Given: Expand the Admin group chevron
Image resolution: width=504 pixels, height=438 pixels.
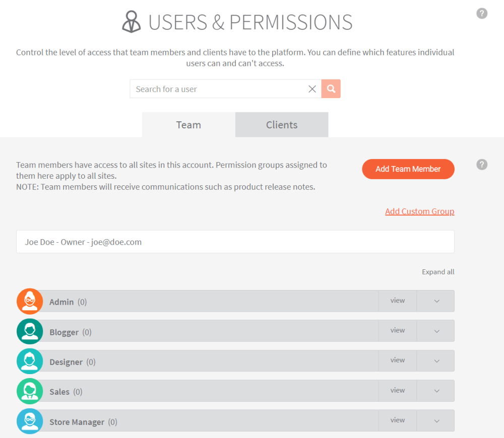Looking at the screenshot, I should coord(436,301).
